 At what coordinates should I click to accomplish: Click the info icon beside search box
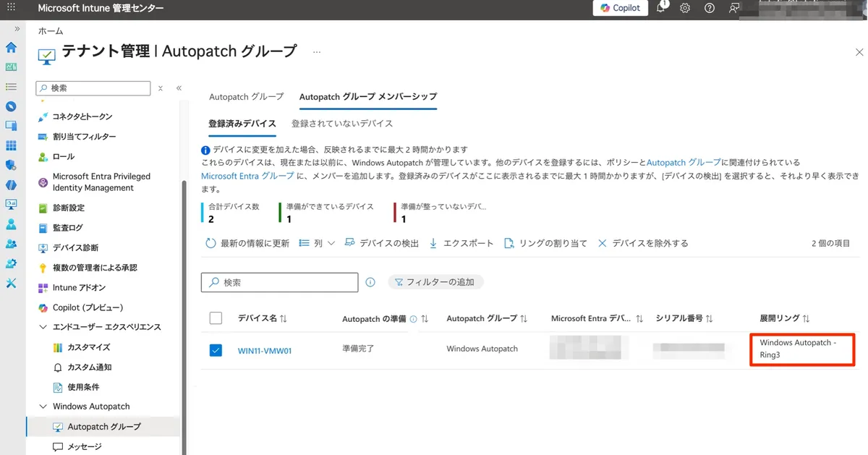point(370,282)
